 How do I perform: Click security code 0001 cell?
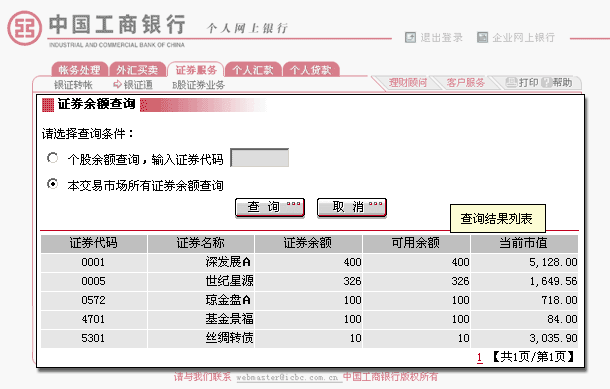click(94, 262)
